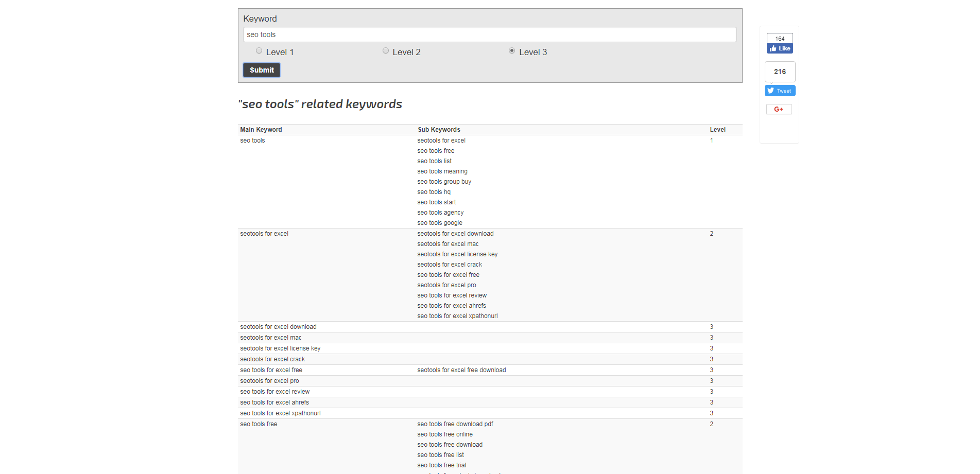
Task: Click sub keyword 'seo tools list'
Action: (x=434, y=161)
